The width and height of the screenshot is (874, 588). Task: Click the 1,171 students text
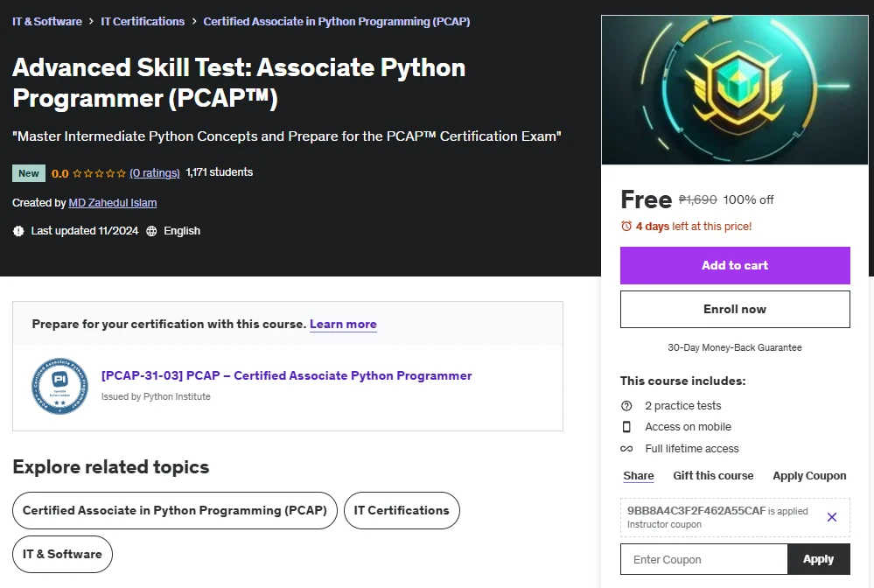[x=219, y=172]
